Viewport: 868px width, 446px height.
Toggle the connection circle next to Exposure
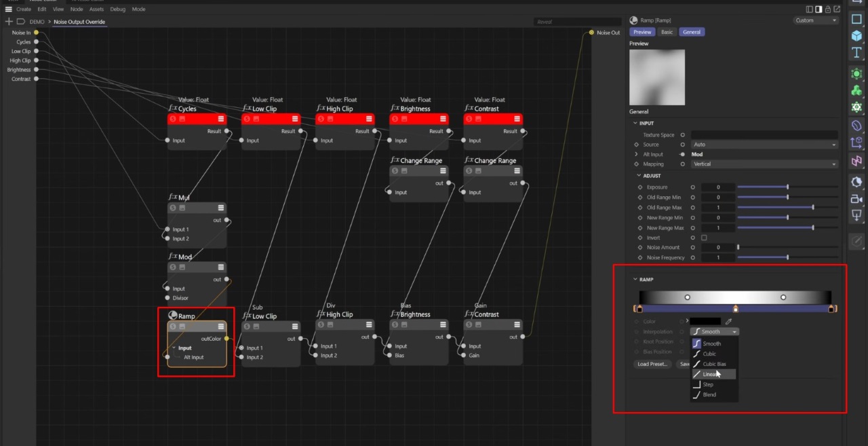coord(692,187)
